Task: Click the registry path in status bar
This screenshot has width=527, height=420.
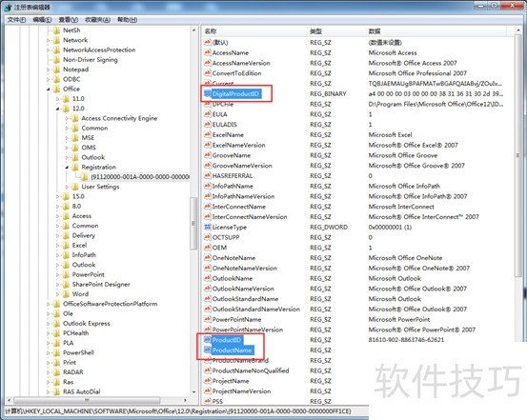Action: (178, 411)
